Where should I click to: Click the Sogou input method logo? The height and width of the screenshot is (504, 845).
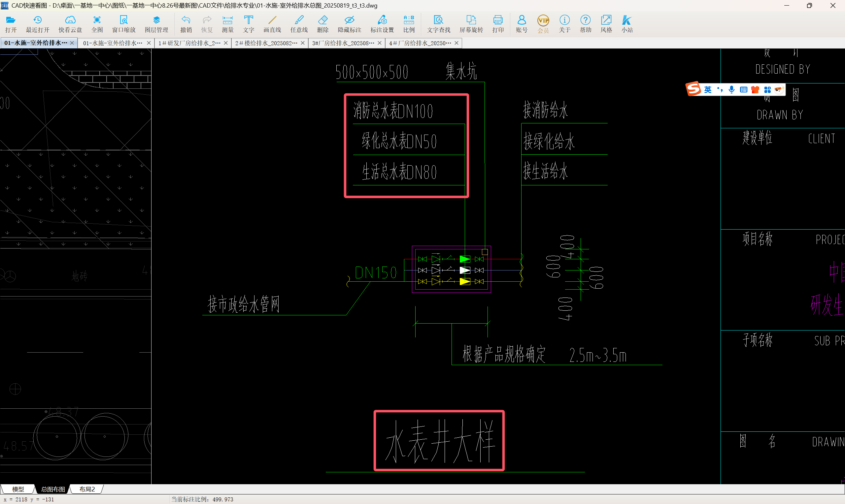point(693,89)
